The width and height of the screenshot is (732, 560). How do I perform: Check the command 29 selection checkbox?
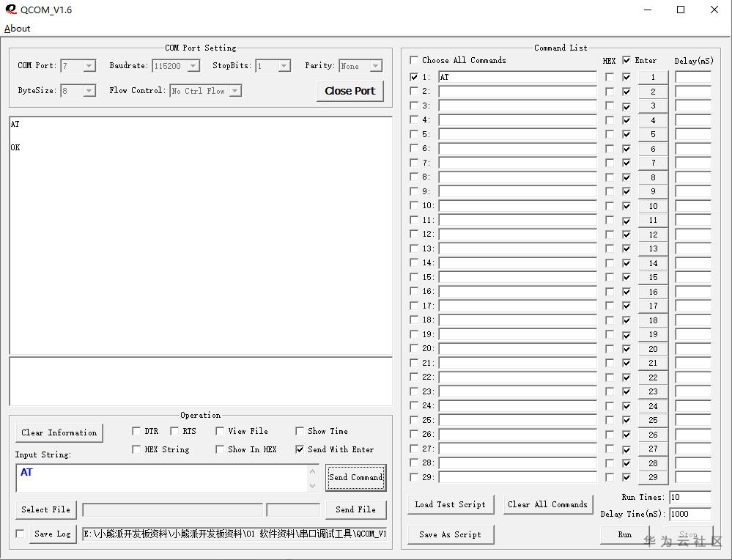pos(413,477)
